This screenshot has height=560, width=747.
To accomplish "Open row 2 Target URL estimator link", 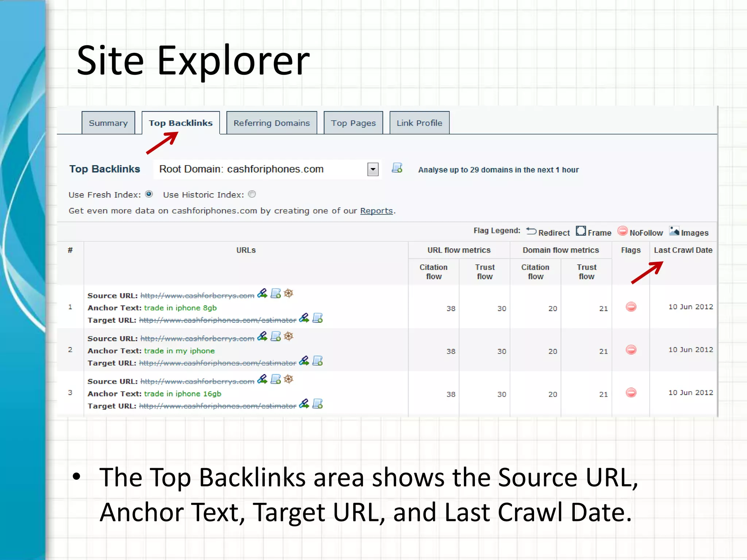I will point(218,363).
